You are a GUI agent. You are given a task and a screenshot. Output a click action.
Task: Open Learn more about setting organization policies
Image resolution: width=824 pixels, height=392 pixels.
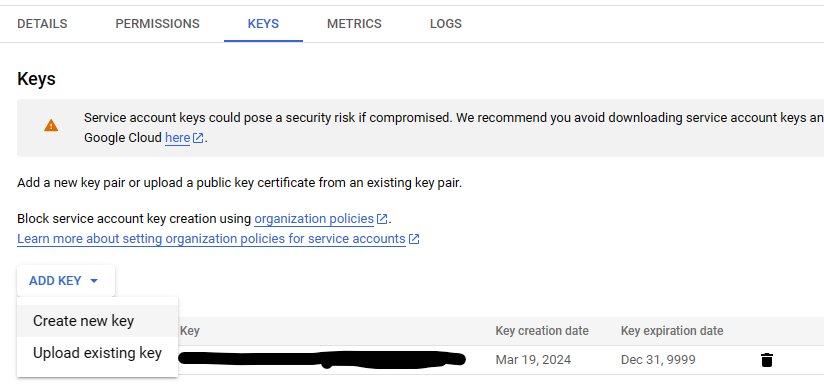(x=211, y=239)
